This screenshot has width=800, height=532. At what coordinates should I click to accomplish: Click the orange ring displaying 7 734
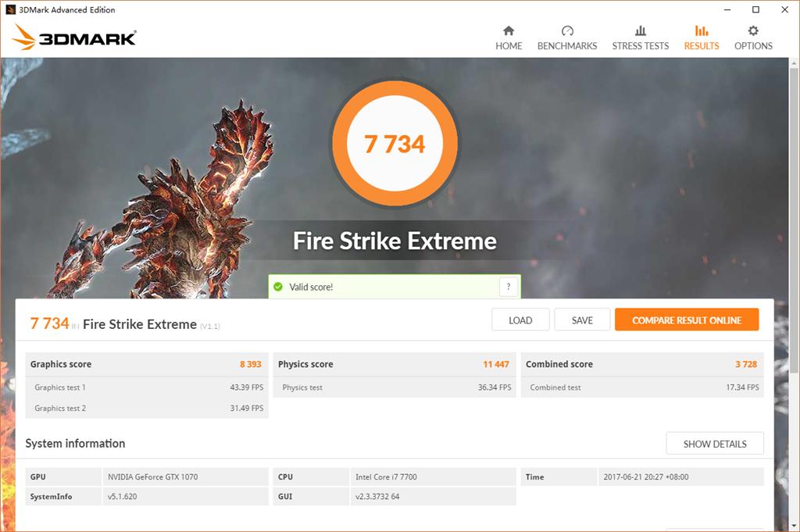(x=395, y=145)
